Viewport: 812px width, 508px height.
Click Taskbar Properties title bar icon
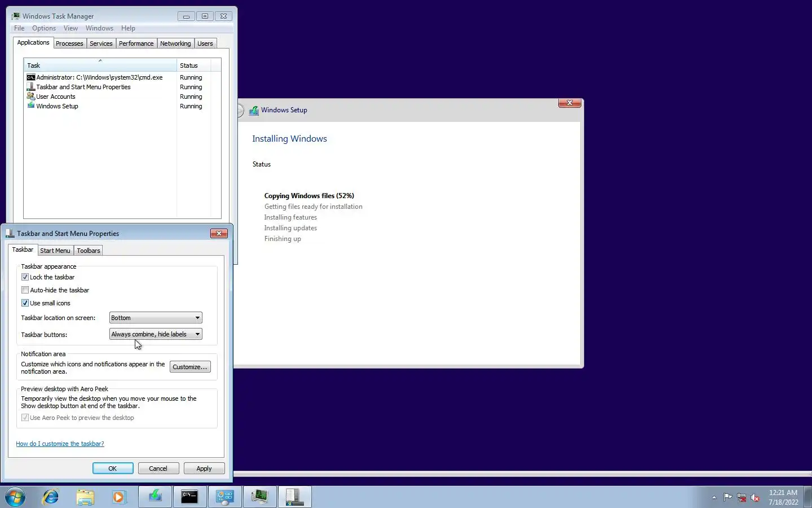(x=10, y=234)
